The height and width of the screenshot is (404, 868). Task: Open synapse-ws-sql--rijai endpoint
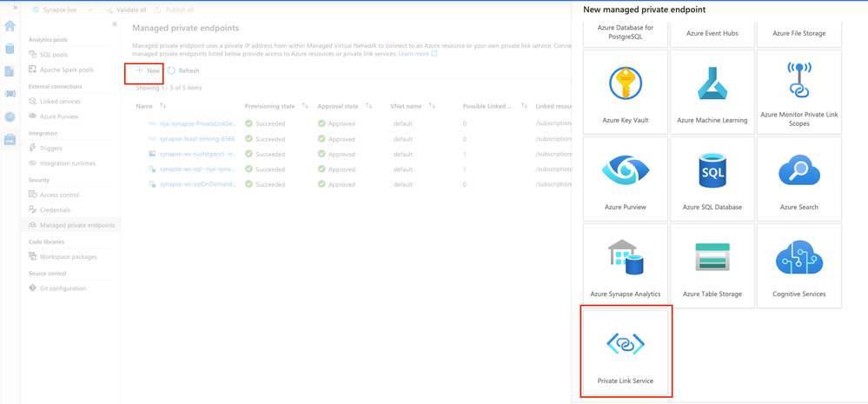pyautogui.click(x=198, y=169)
